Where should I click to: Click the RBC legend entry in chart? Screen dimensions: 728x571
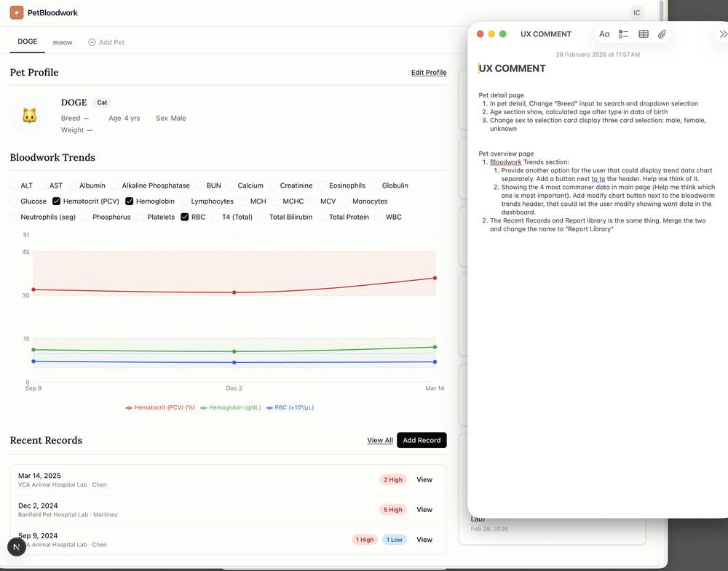point(290,407)
